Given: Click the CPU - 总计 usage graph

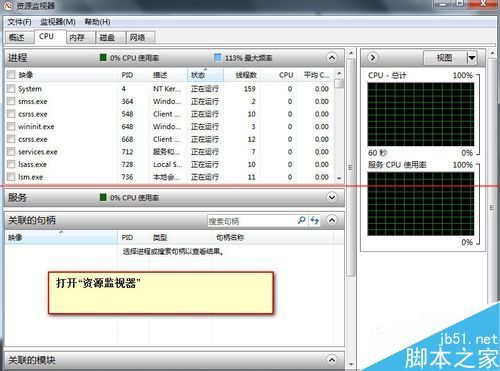Looking at the screenshot, I should 421,114.
